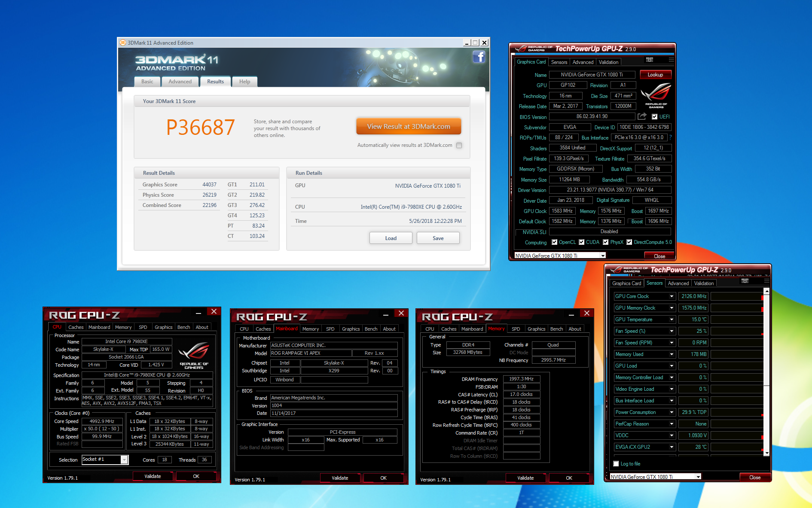
Task: Select the Results tab in 3DMark 11
Action: click(215, 82)
